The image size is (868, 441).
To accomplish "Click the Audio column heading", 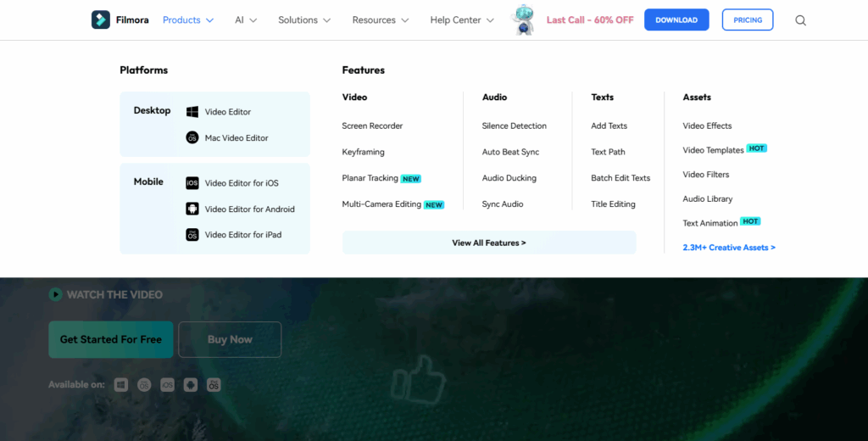I will click(494, 97).
